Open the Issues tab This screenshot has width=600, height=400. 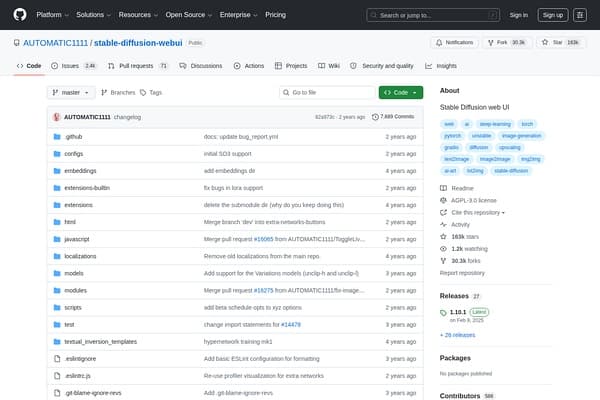pyautogui.click(x=73, y=66)
